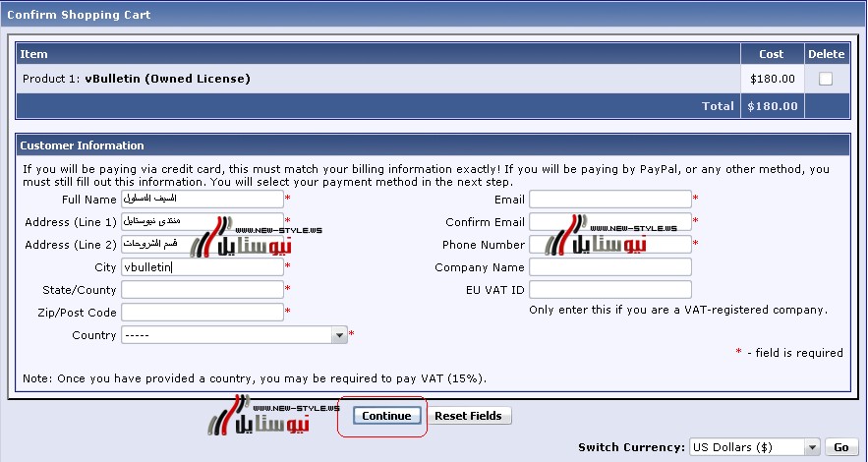Viewport: 868px width, 462px height.
Task: Check the Delete checkbox for vBulletin product
Action: tap(825, 80)
